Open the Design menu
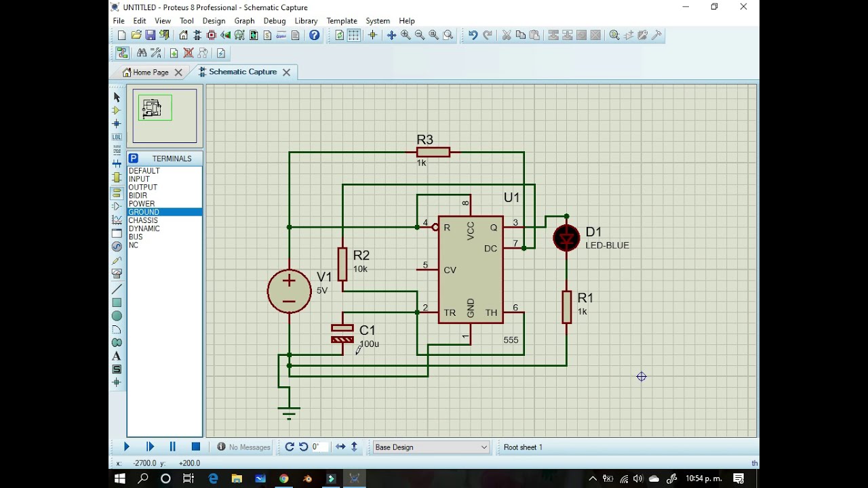The width and height of the screenshot is (868, 488). [214, 21]
